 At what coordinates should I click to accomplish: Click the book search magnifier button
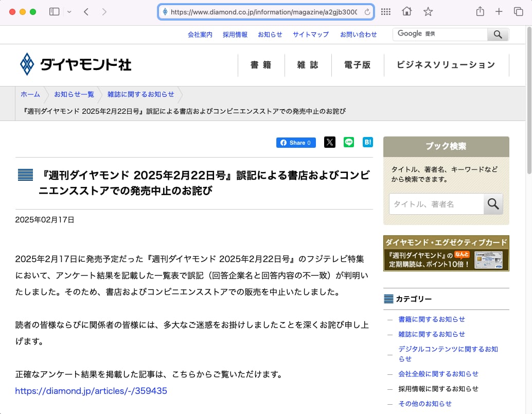tap(493, 204)
